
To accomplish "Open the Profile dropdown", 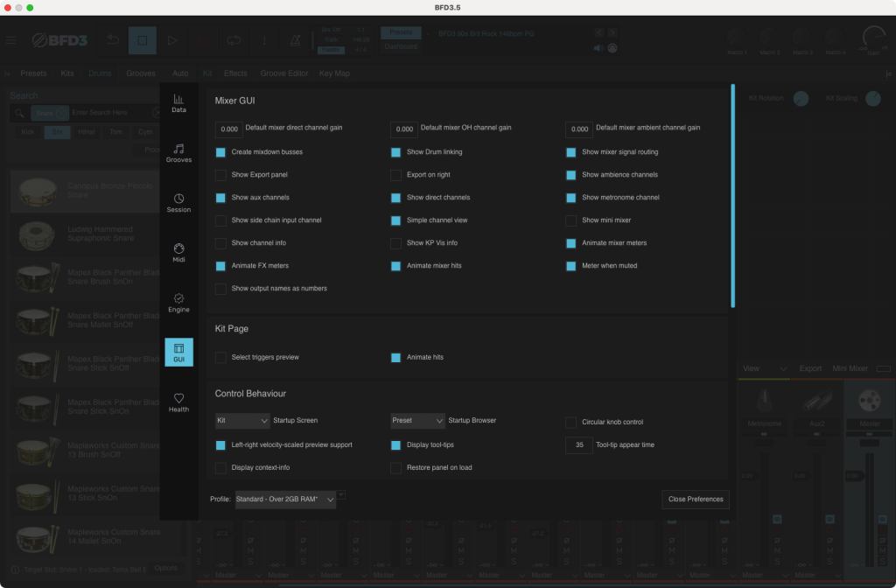I will [x=285, y=500].
